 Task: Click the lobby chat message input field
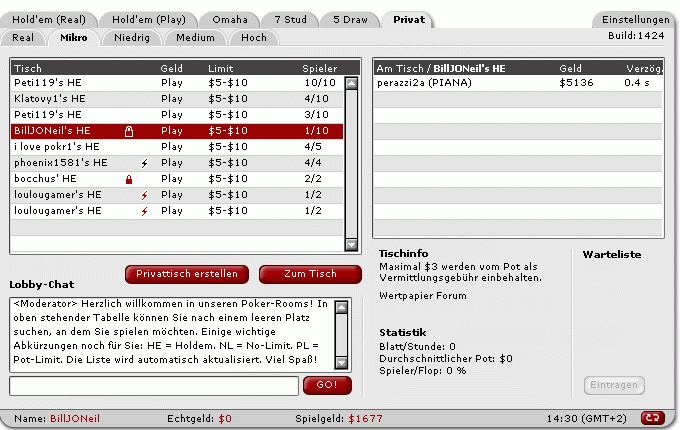click(154, 386)
